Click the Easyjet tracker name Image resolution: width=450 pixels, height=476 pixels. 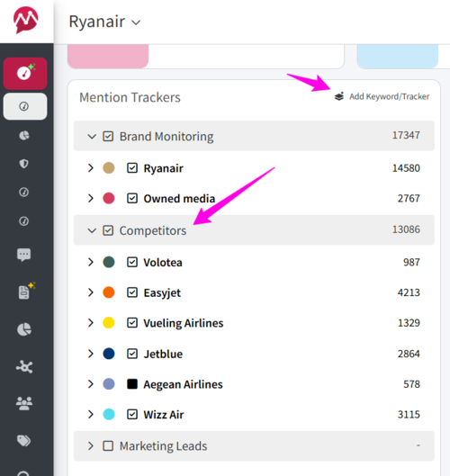coord(162,293)
